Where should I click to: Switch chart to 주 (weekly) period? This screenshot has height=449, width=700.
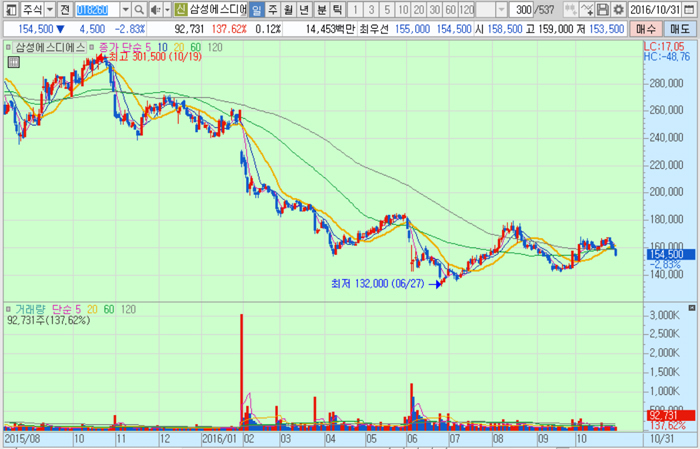coord(273,9)
